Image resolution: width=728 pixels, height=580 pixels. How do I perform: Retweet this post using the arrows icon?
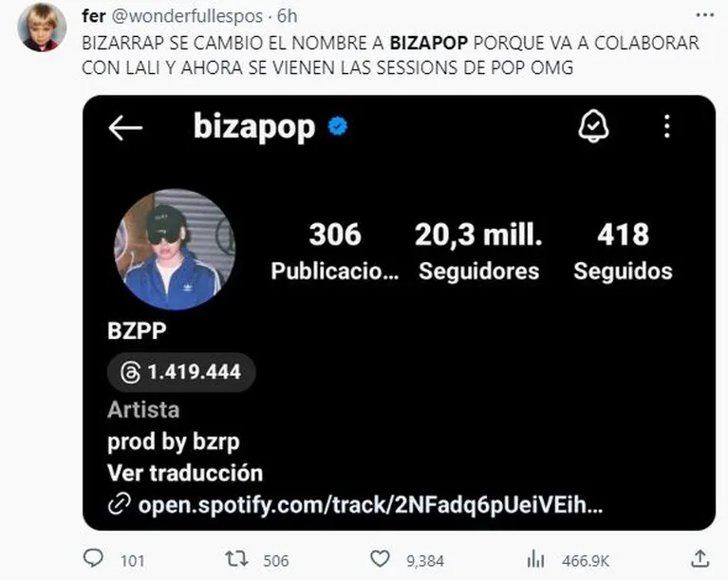236,558
